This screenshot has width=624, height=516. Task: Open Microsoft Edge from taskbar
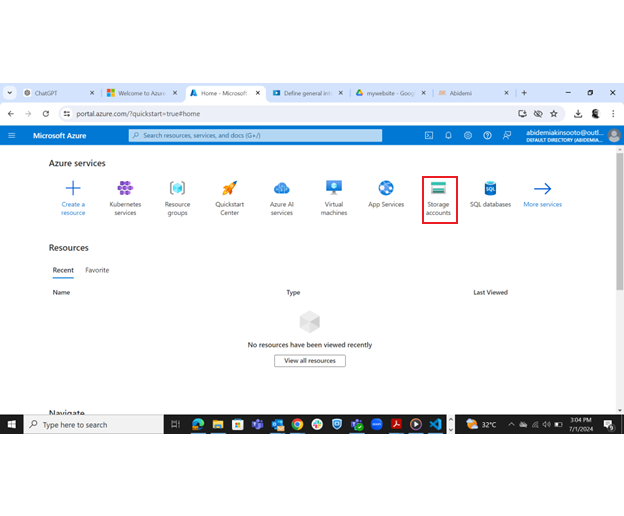tap(198, 424)
